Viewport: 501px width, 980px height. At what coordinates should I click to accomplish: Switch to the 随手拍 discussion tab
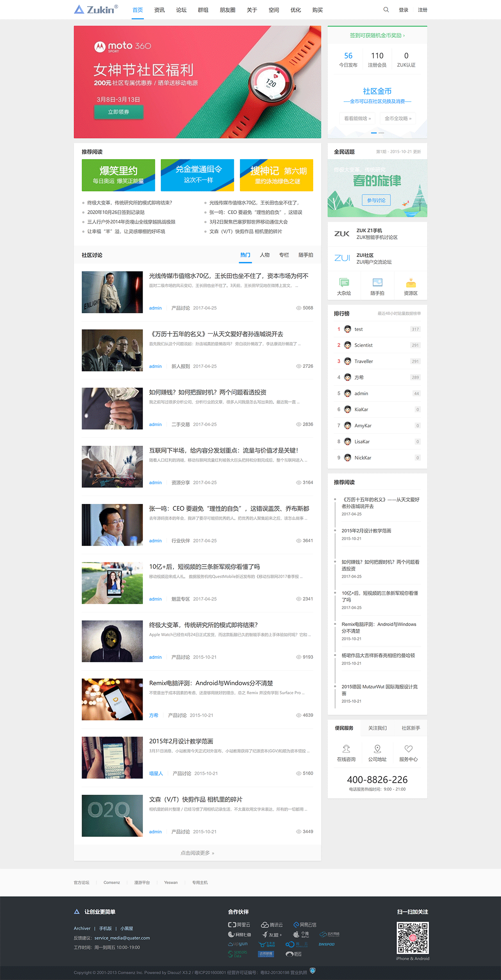(x=306, y=255)
